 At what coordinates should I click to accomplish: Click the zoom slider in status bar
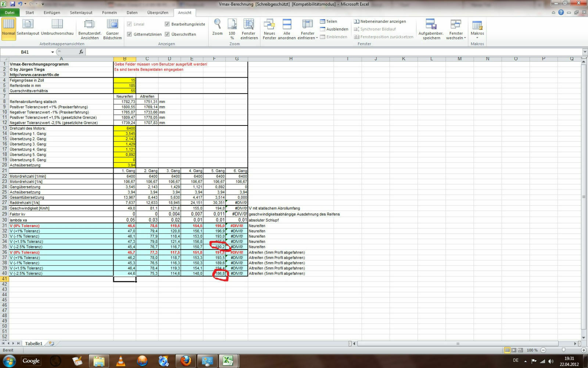(x=563, y=350)
